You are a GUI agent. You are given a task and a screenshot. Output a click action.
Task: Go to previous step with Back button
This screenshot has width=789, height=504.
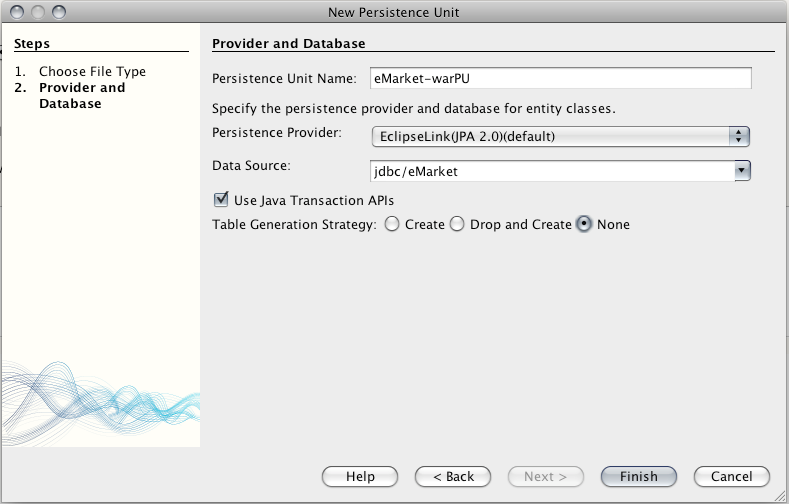pos(453,476)
